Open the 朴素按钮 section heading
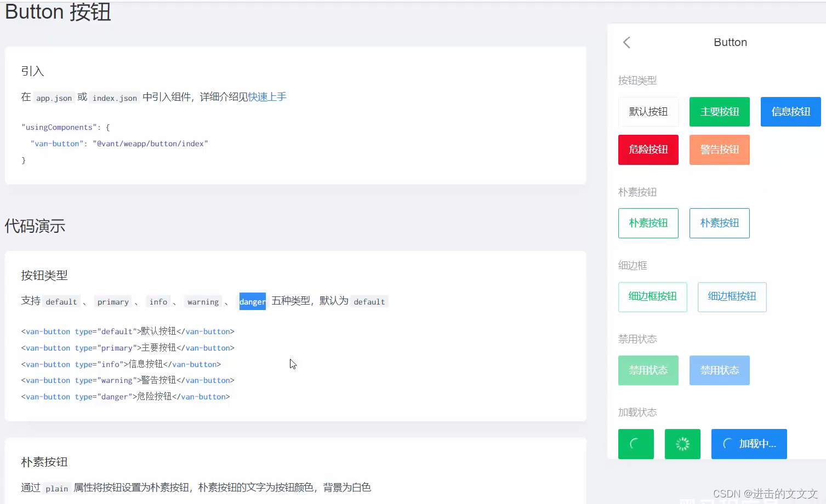This screenshot has height=504, width=826. tap(44, 462)
